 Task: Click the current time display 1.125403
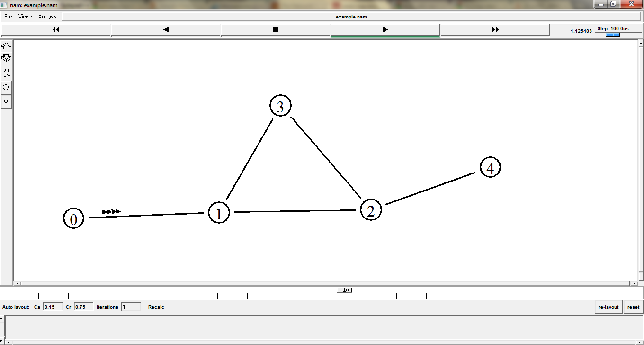581,31
